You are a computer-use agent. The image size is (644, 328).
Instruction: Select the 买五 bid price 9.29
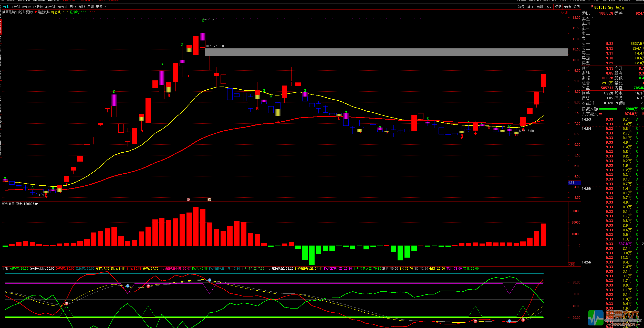(610, 63)
